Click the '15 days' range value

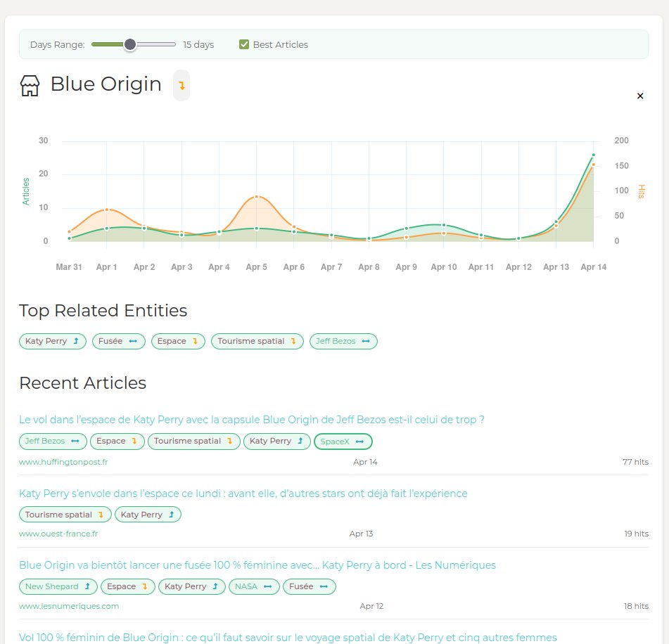pyautogui.click(x=198, y=45)
